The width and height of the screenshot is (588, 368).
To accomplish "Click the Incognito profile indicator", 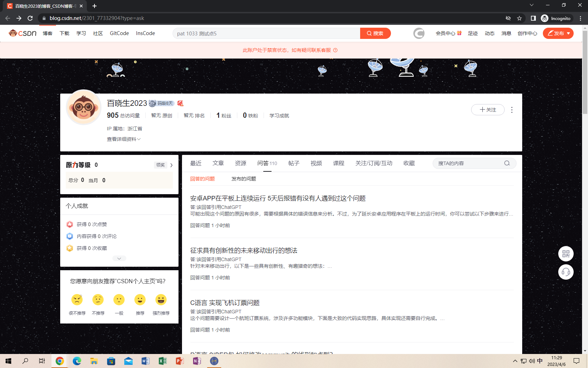I will point(556,18).
